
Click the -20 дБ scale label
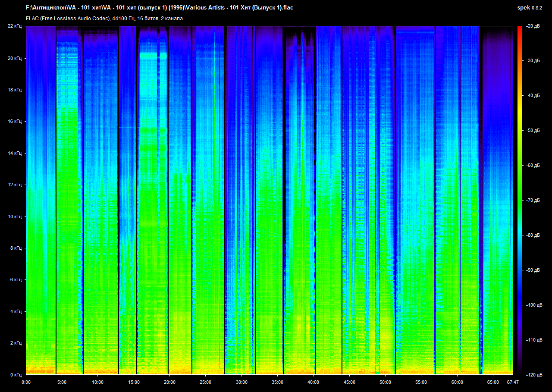coord(533,26)
